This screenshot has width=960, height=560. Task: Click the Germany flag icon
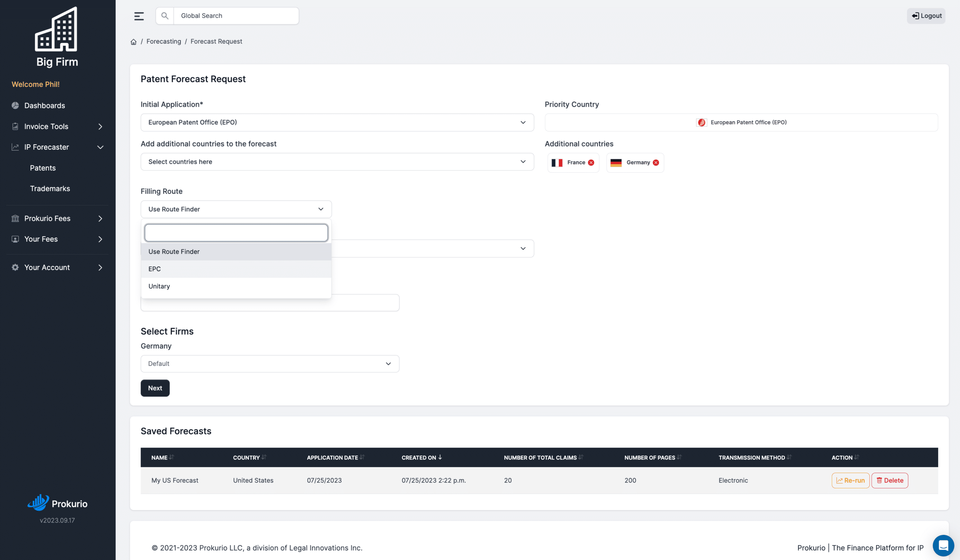616,163
